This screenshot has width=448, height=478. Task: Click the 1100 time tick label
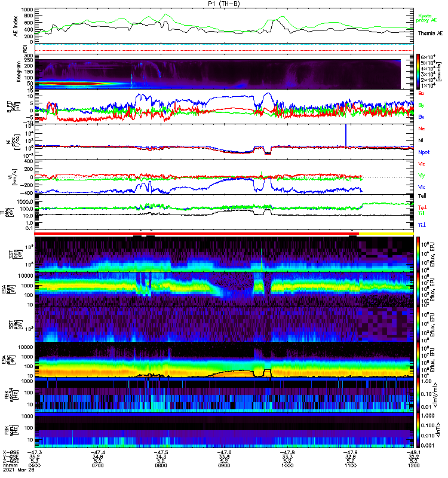351,465
